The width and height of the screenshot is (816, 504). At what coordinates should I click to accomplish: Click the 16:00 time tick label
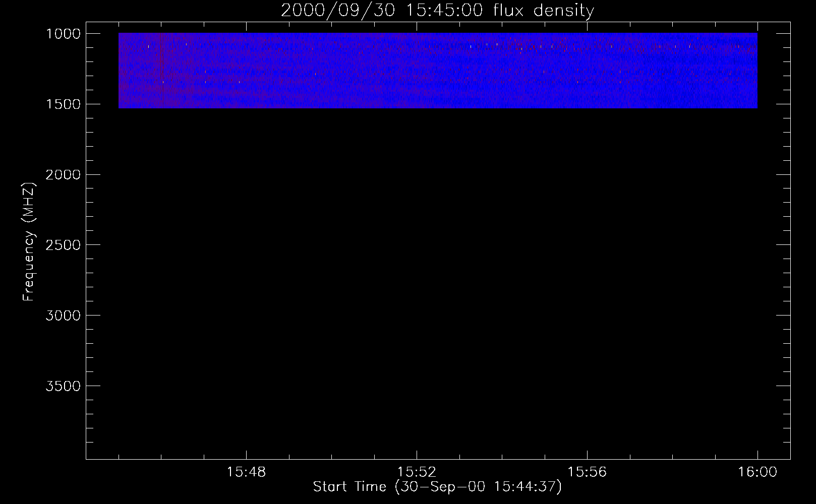point(757,472)
